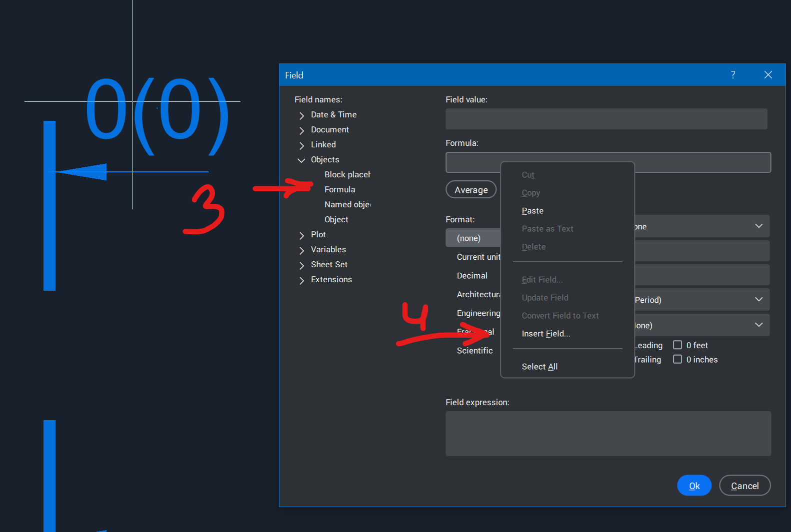Expand the Sheet Set category
This screenshot has width=791, height=532.
coord(301,265)
